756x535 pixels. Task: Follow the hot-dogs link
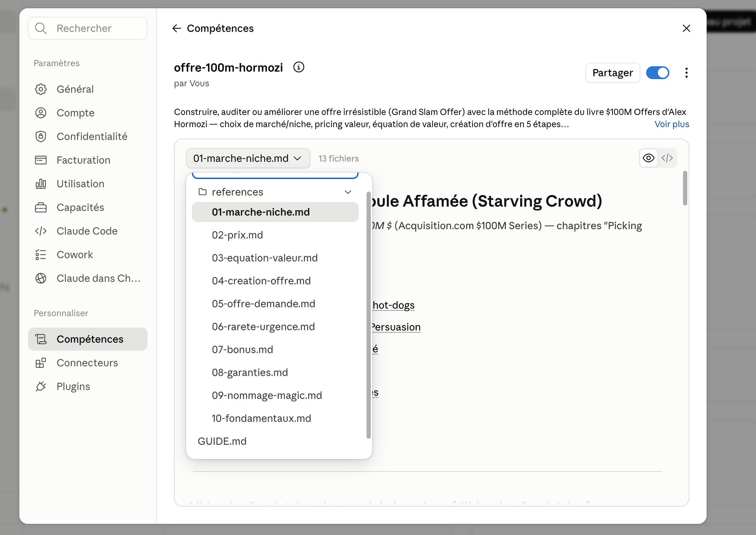[x=393, y=305]
